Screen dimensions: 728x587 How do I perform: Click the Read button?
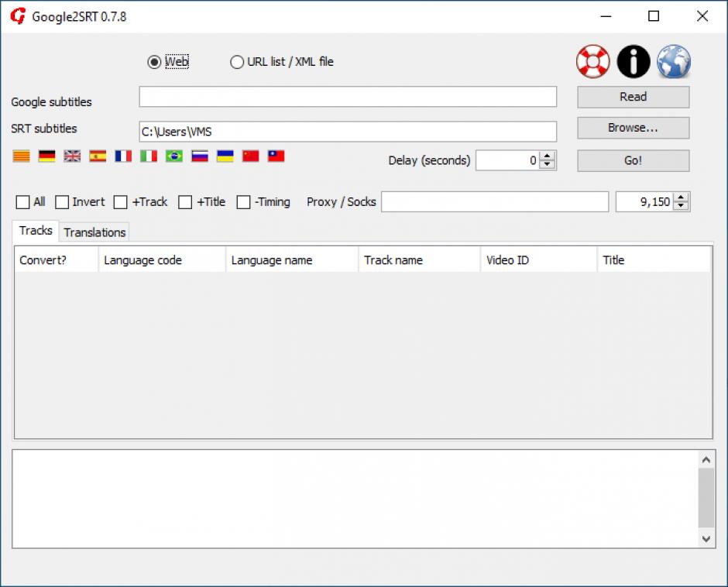pyautogui.click(x=634, y=97)
